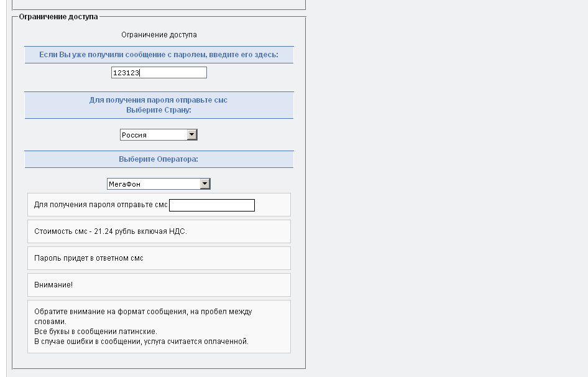Image resolution: width=588 pixels, height=377 pixels.
Task: Click the empty panel above the access form
Action: point(158,4)
